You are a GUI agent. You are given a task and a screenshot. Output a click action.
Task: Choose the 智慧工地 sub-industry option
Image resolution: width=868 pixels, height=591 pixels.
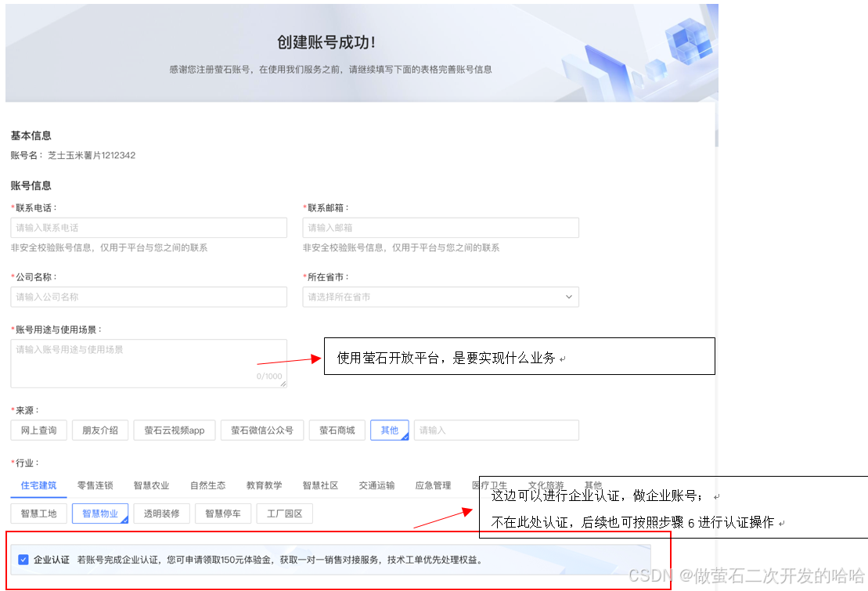pos(39,514)
